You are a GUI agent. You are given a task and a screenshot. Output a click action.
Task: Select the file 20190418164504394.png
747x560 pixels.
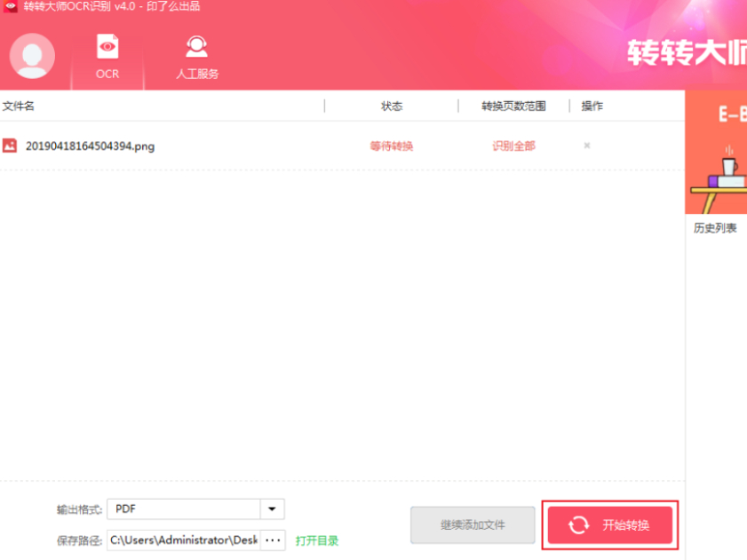pos(90,146)
